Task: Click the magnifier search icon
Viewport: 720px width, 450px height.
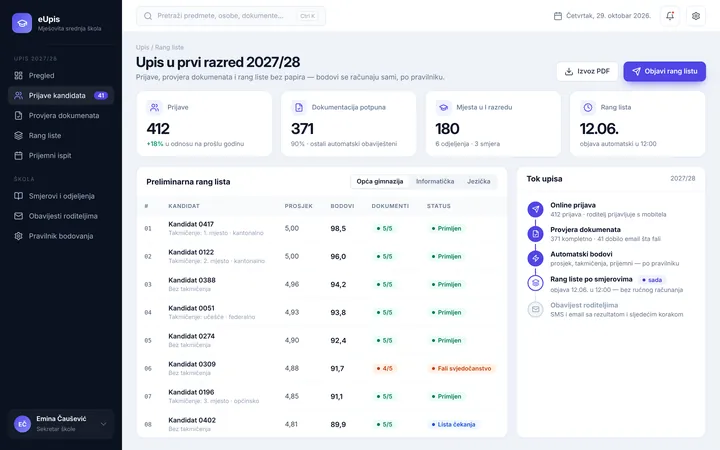Action: [x=148, y=16]
